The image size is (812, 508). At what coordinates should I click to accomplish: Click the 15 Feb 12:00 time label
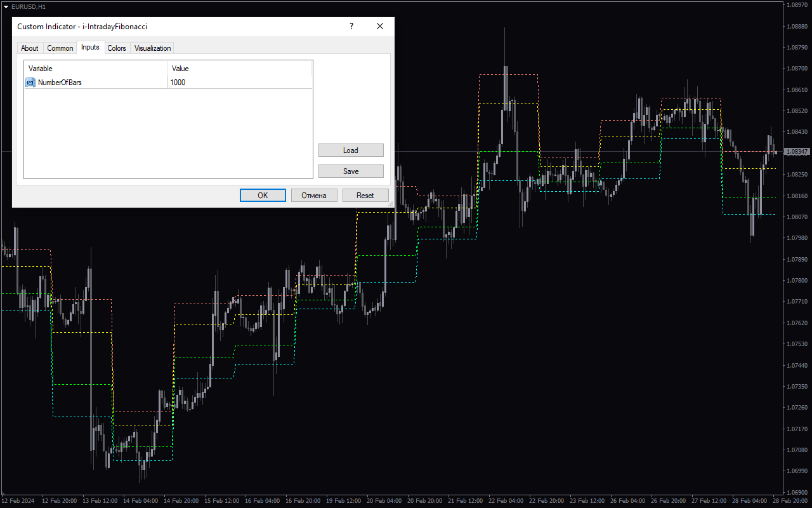(x=222, y=501)
